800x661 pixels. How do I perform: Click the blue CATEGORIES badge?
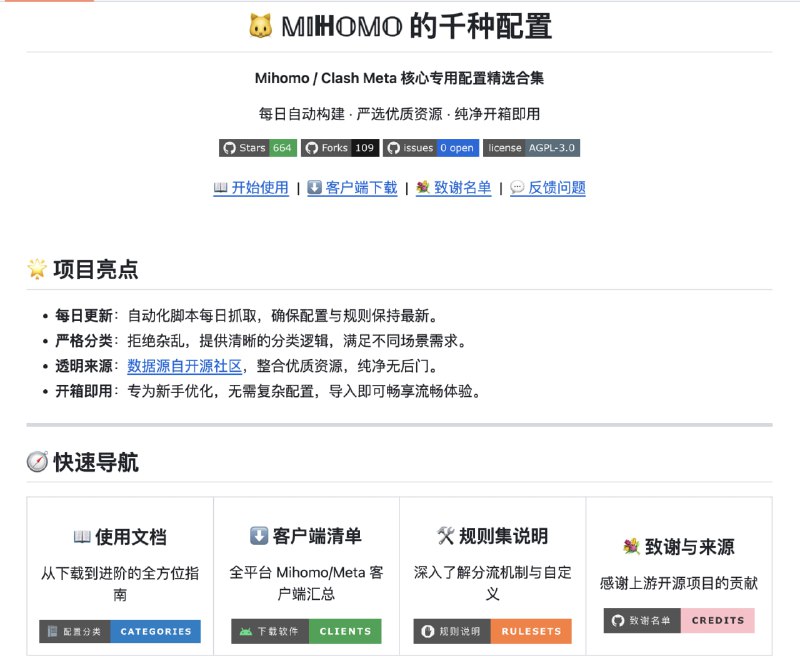pyautogui.click(x=156, y=631)
